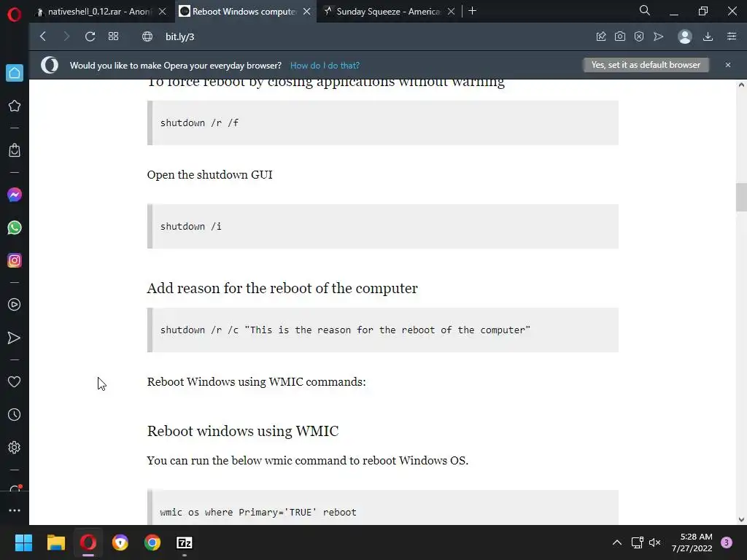This screenshot has height=560, width=747.
Task: Open the network display tray icon
Action: coord(637,542)
